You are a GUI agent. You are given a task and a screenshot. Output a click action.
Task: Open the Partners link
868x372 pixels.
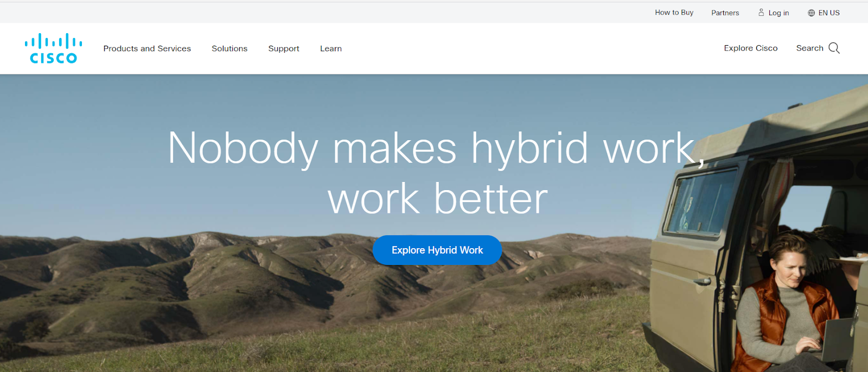pos(725,12)
